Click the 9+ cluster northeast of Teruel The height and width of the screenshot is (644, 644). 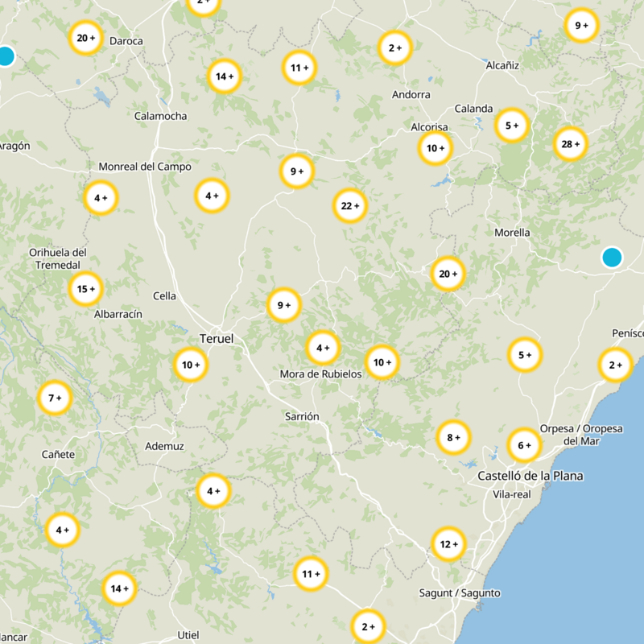[x=284, y=305]
